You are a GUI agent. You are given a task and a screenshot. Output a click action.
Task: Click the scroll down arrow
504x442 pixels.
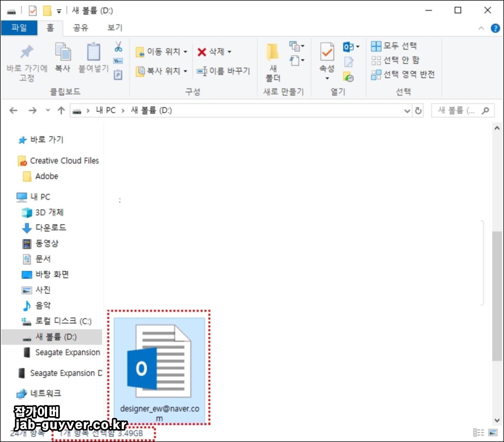click(x=497, y=420)
